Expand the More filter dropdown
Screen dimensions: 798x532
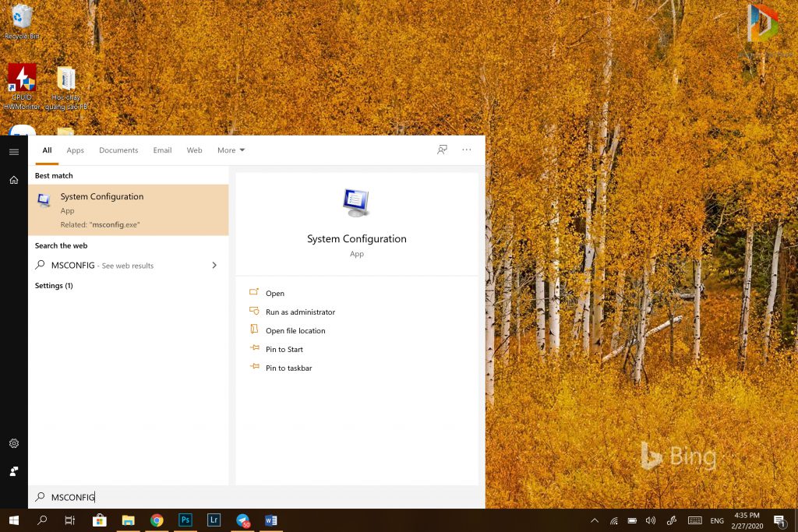click(x=231, y=150)
